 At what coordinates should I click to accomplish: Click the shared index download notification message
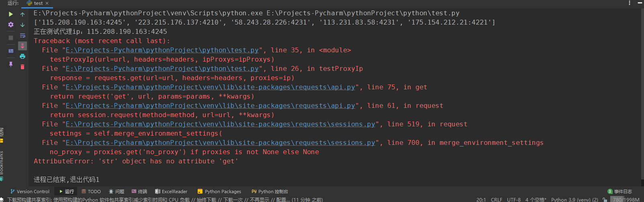165,199
